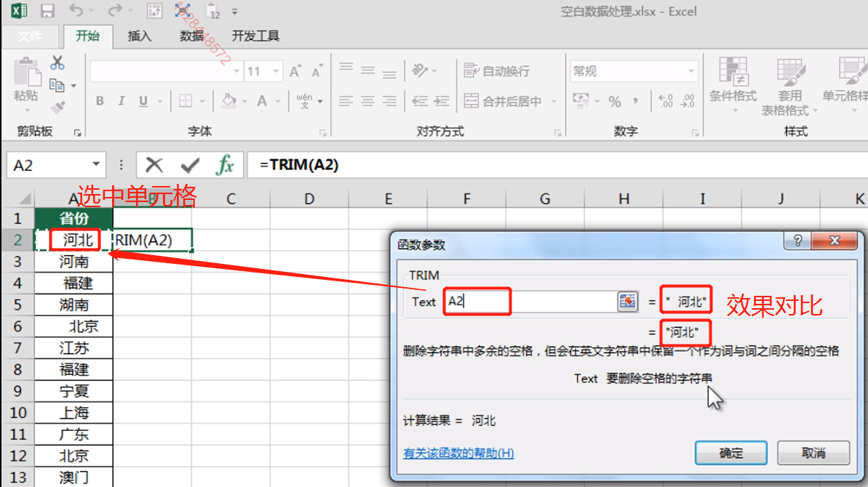This screenshot has width=868, height=487.
Task: Click the cancel X icon in formula bar
Action: tap(154, 165)
